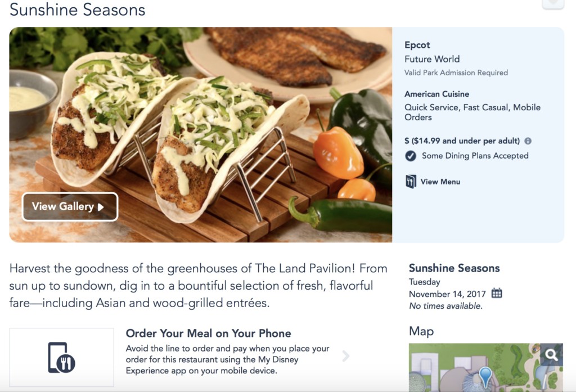Open the View Gallery button
Viewport: 576px width, 392px height.
pos(70,207)
